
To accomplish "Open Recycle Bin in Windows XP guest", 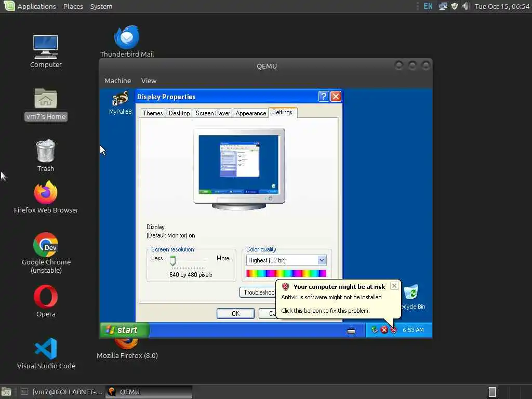I will coord(411,297).
